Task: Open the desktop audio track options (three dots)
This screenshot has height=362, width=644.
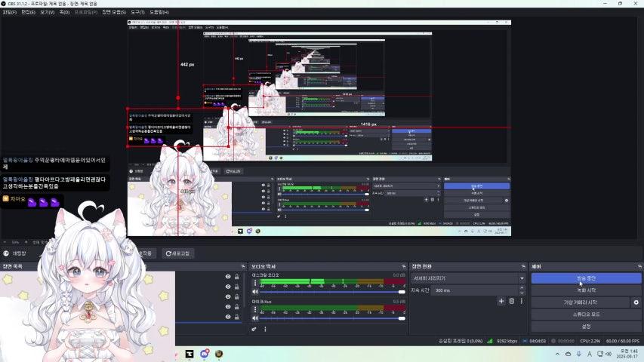Action: [x=255, y=283]
